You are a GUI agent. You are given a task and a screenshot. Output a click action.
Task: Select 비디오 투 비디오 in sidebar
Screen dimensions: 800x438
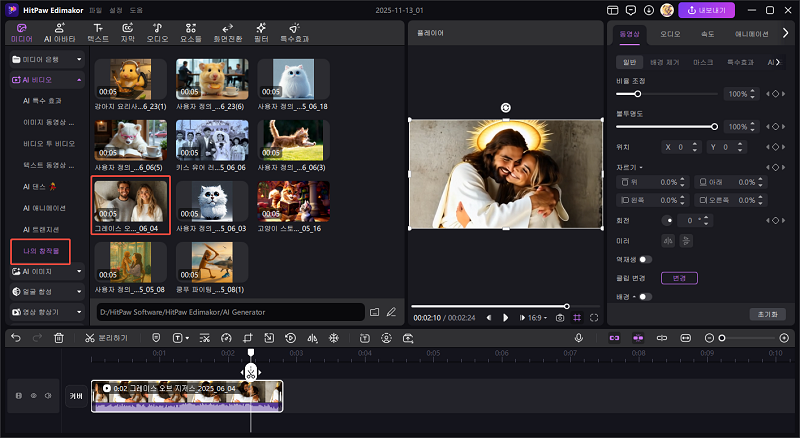point(48,144)
